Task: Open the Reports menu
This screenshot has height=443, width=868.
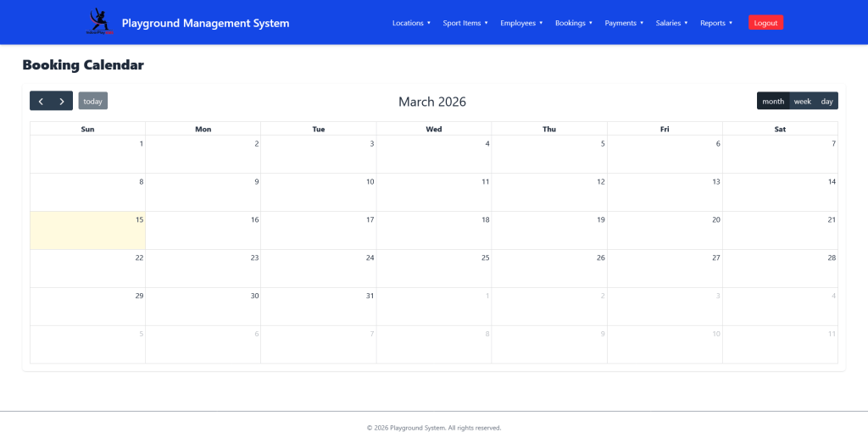Action: point(716,23)
